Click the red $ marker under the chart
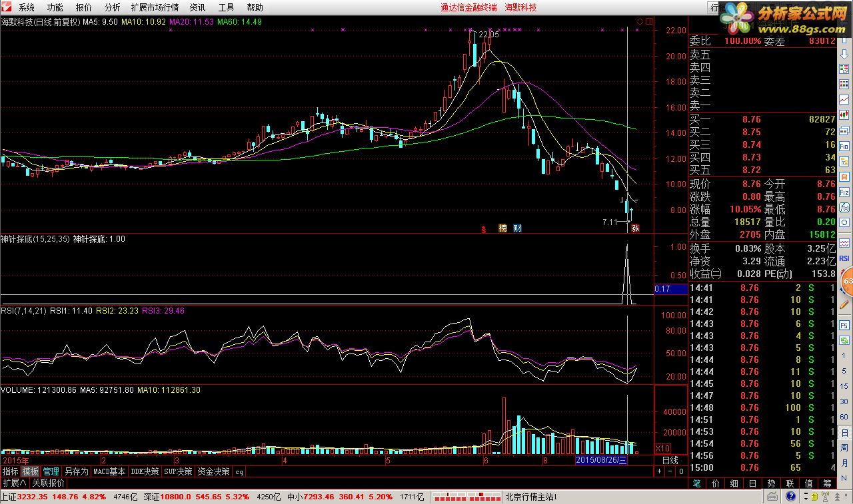Viewport: 853px width, 504px height. pos(483,228)
